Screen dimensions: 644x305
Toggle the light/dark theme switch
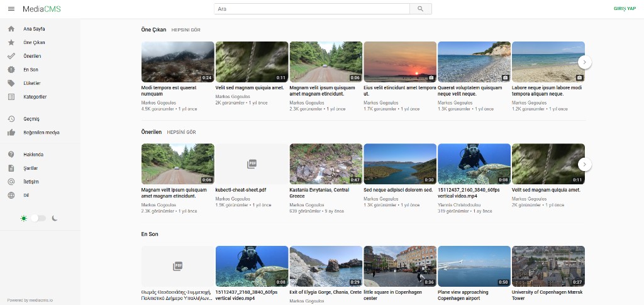pyautogui.click(x=38, y=218)
